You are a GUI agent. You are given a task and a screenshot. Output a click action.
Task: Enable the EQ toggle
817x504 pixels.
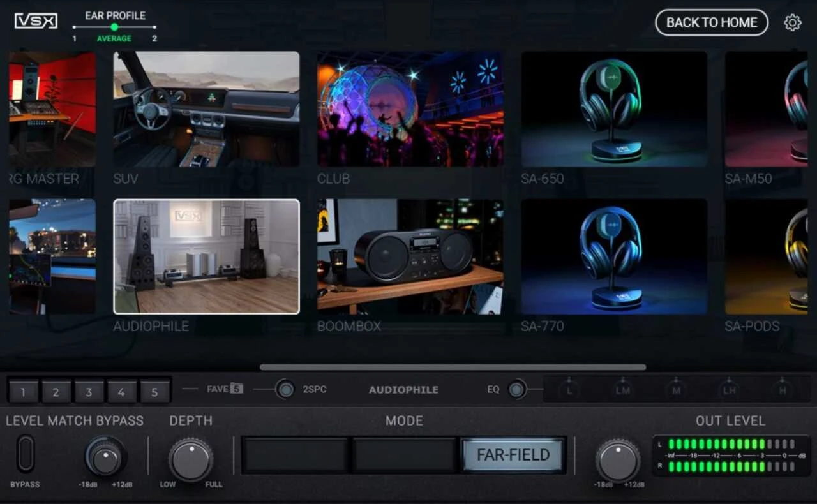click(517, 389)
